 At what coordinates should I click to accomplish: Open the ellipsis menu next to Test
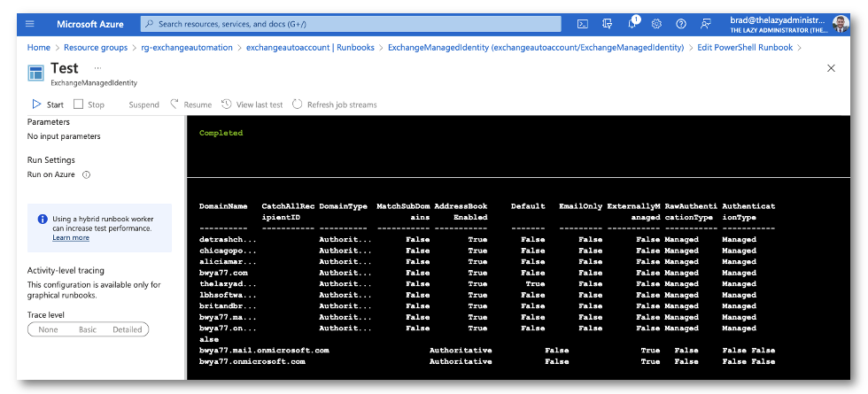pyautogui.click(x=97, y=68)
